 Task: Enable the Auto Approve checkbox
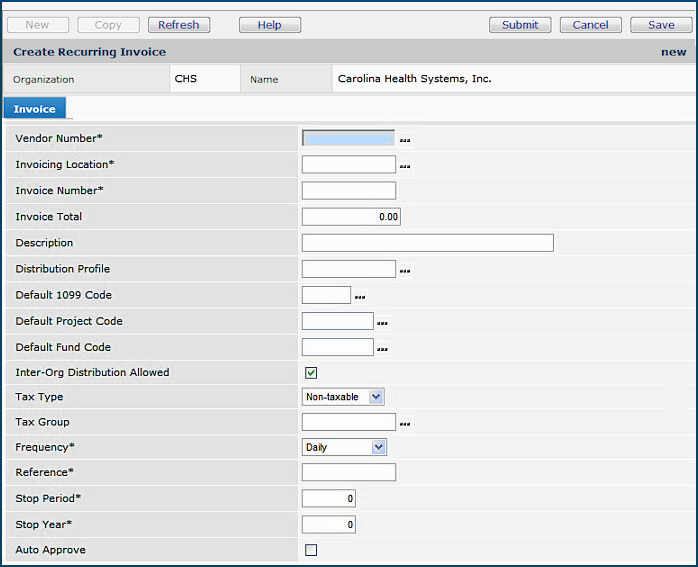click(311, 550)
